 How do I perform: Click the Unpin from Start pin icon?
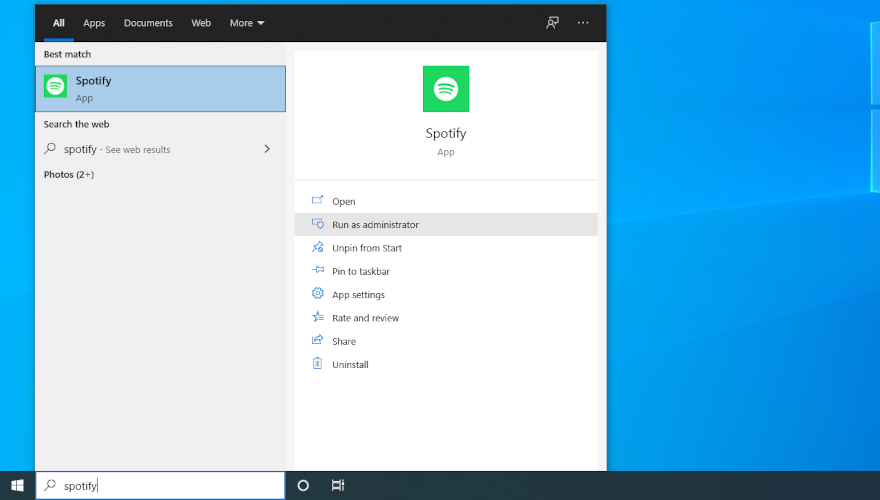[318, 247]
